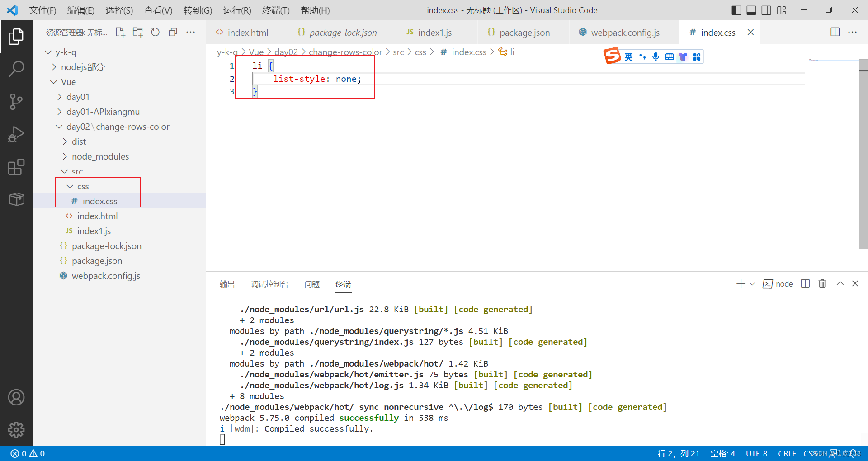
Task: Click the New File icon in explorer header
Action: click(120, 32)
